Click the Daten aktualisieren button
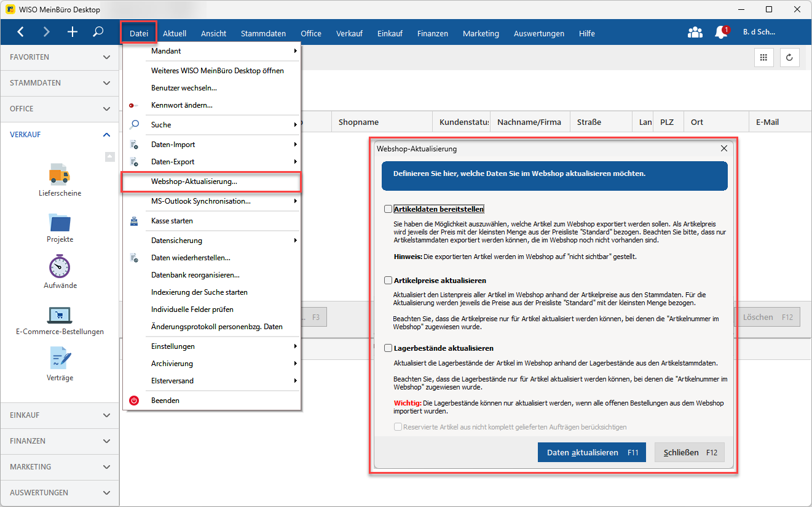Viewport: 812px width, 507px height. 593,452
